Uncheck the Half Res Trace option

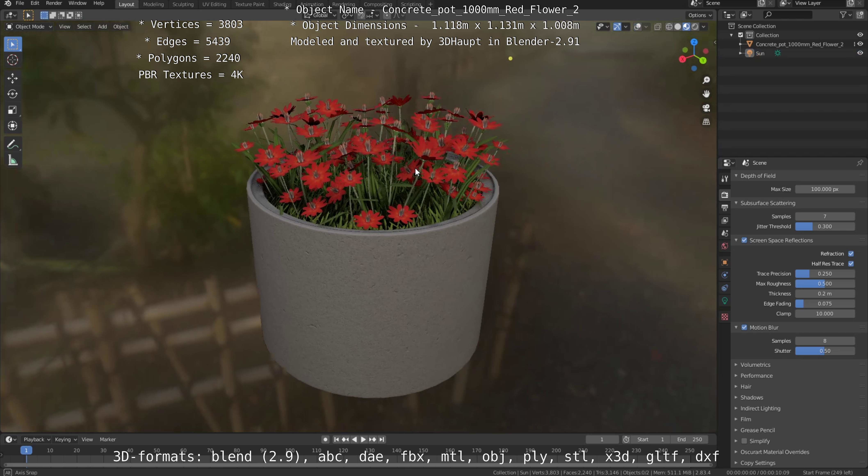click(x=851, y=264)
